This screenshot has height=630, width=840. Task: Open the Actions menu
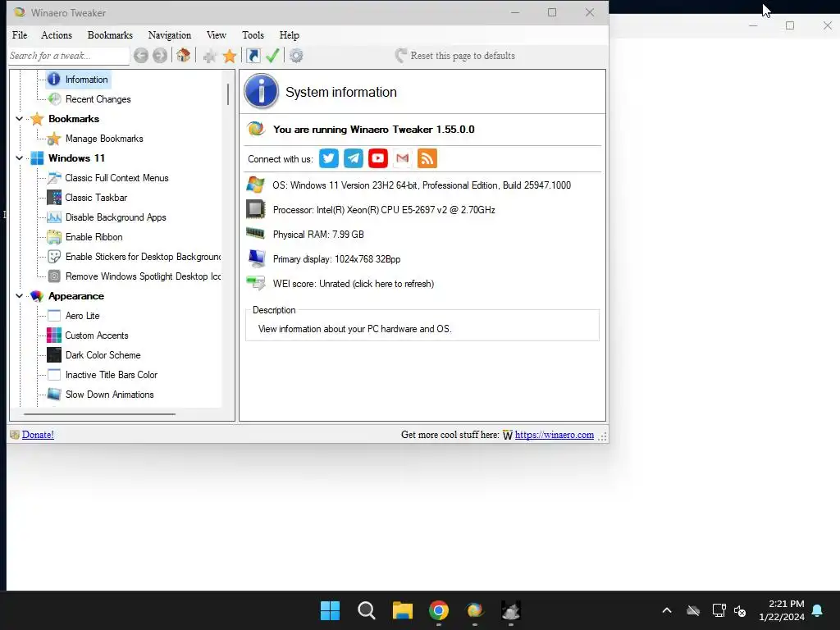pyautogui.click(x=57, y=34)
